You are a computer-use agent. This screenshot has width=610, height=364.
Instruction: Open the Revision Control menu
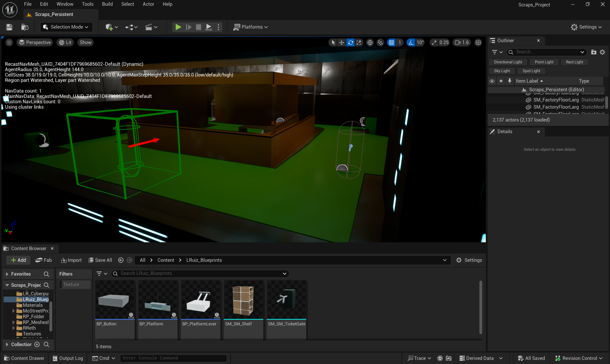pos(579,358)
